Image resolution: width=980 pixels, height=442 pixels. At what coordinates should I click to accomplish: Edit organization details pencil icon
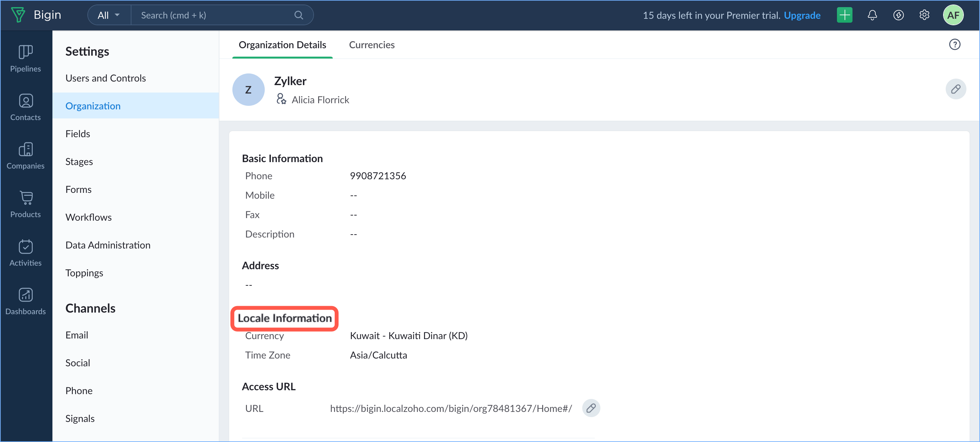pos(955,89)
